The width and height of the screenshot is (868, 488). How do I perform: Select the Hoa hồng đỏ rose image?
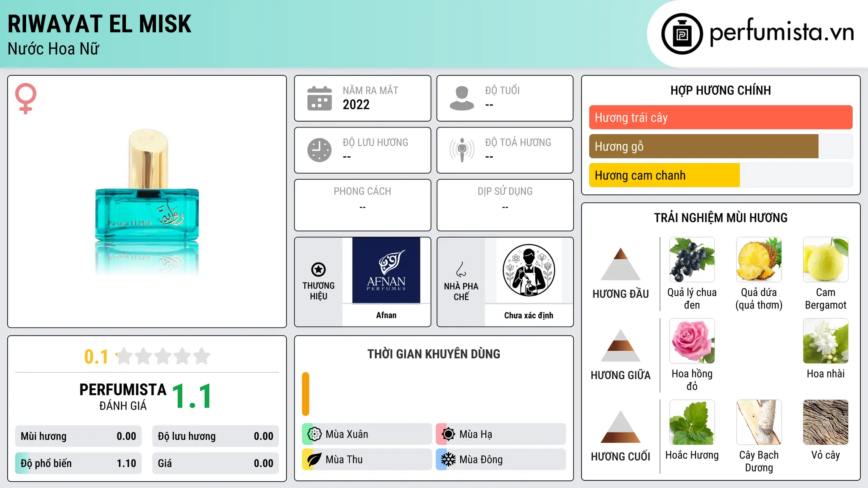692,341
